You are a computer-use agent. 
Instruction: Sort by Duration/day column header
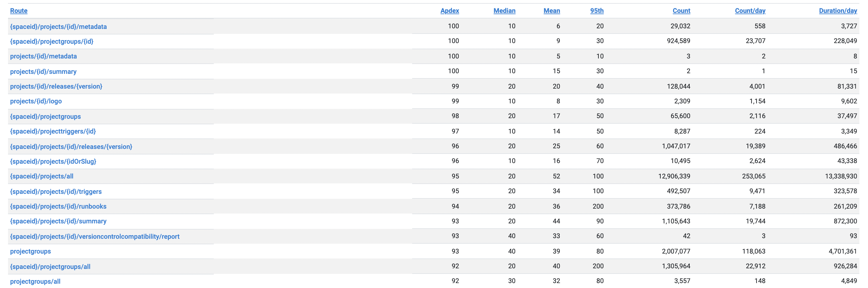point(838,11)
